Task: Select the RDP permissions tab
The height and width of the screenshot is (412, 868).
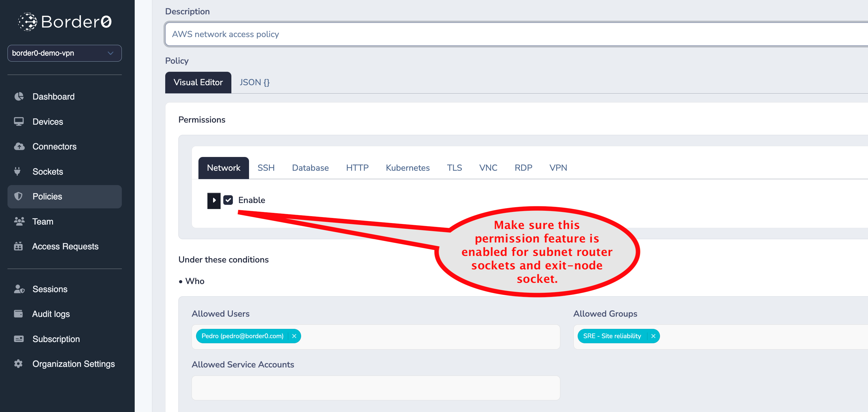Action: pos(523,168)
